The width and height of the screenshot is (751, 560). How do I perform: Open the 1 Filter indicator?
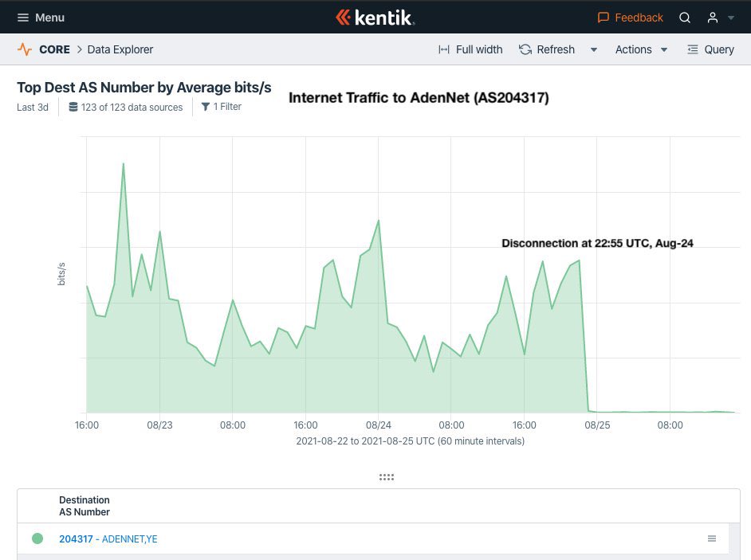222,107
